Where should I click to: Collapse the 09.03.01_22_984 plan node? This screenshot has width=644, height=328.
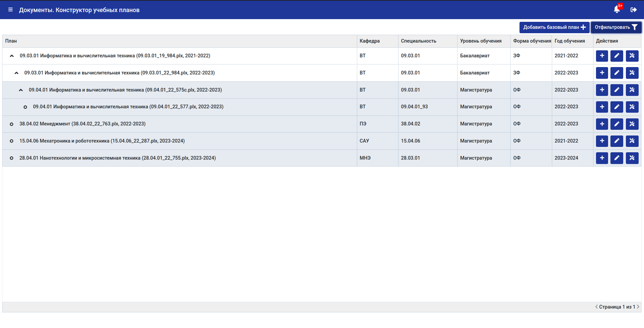click(16, 73)
